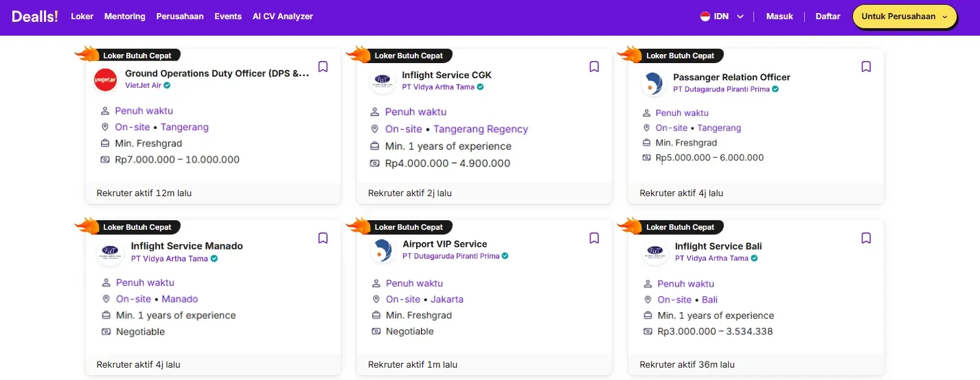
Task: Click the Dealls! logo in header
Action: [35, 16]
